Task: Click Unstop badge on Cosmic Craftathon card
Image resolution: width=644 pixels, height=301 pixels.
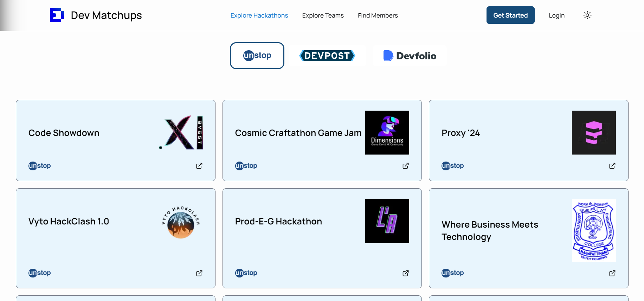Action: 246,166
